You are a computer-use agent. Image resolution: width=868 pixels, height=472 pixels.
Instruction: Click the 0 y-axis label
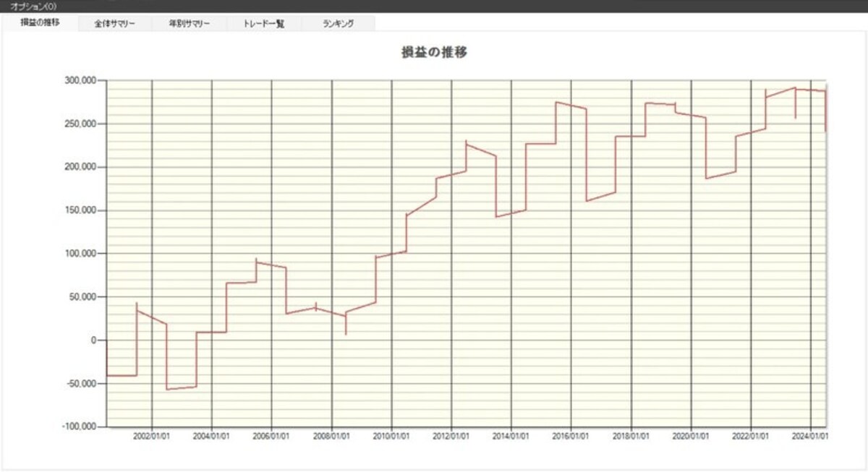(x=95, y=340)
